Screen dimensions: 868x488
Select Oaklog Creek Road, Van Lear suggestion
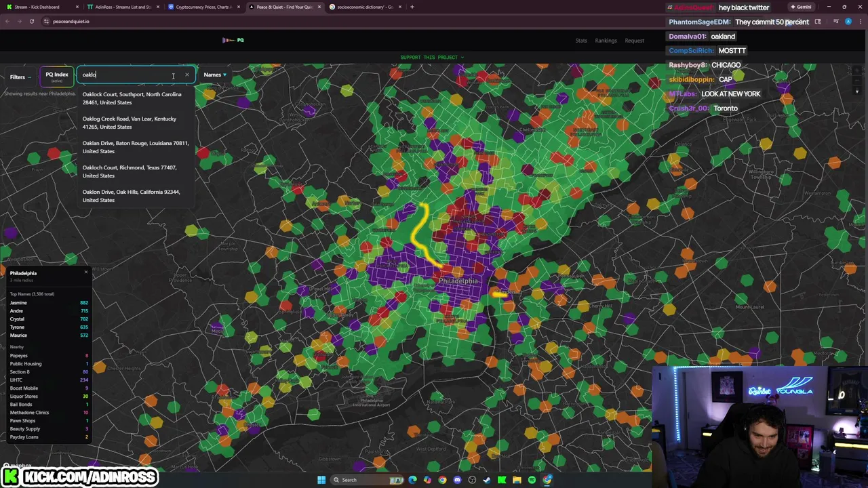click(136, 123)
